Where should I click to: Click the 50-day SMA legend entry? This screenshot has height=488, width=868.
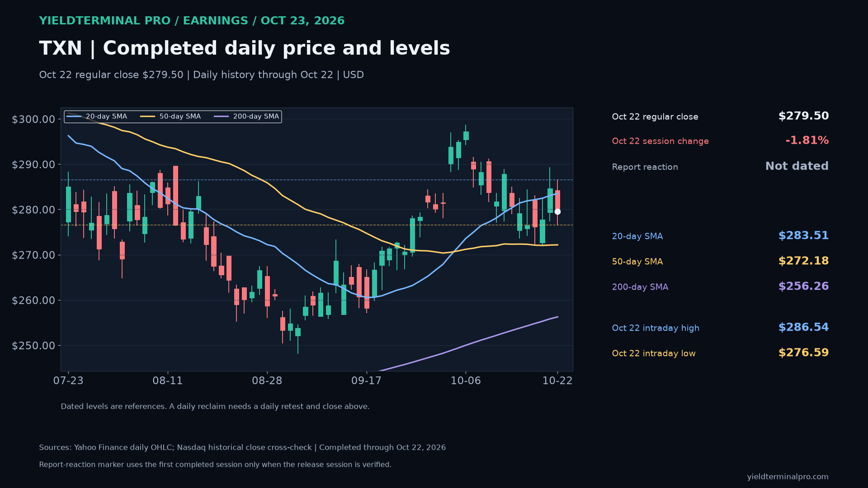click(170, 117)
